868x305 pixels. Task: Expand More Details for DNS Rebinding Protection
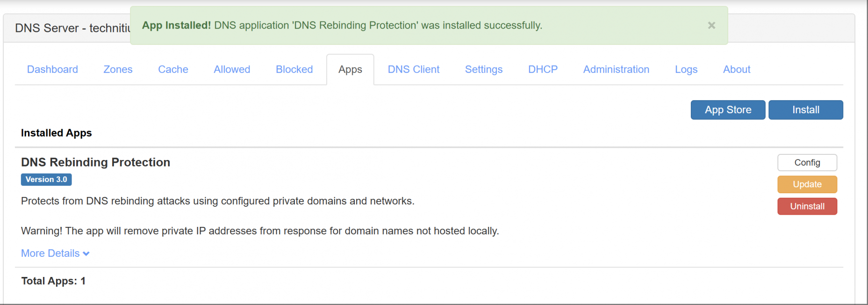(x=50, y=253)
